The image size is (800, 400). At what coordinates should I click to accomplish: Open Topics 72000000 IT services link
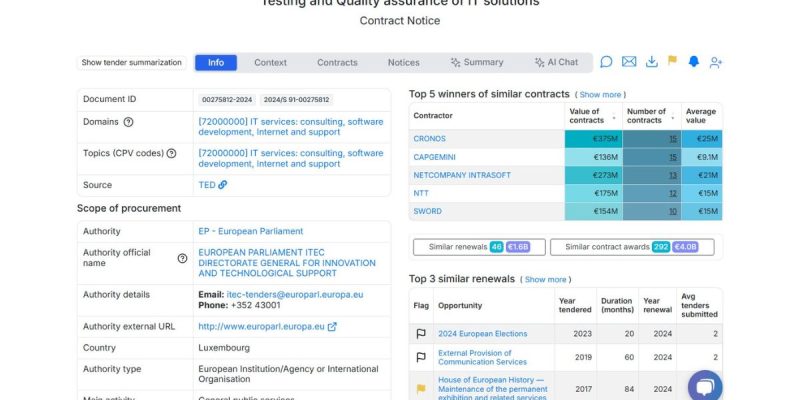(x=291, y=159)
